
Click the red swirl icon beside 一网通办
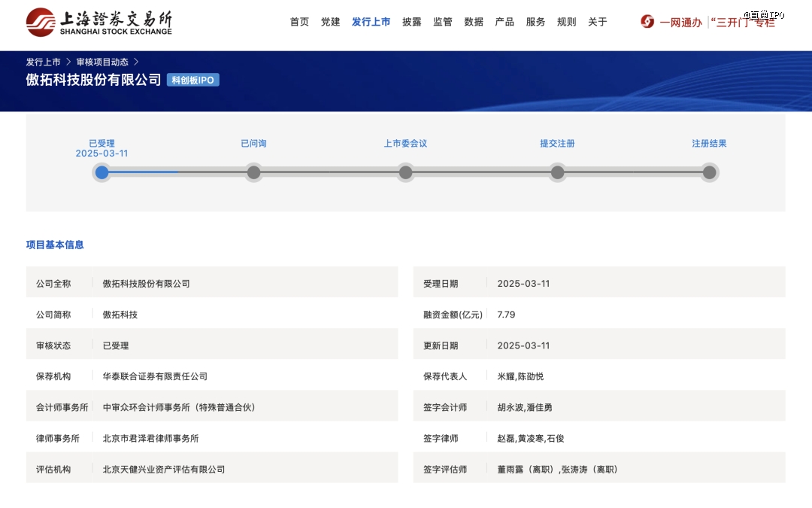(x=647, y=22)
